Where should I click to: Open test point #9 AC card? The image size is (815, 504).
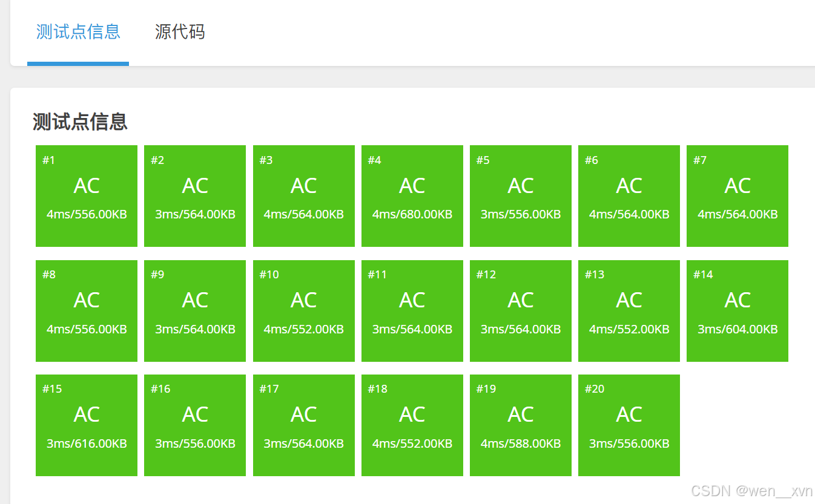pyautogui.click(x=195, y=311)
